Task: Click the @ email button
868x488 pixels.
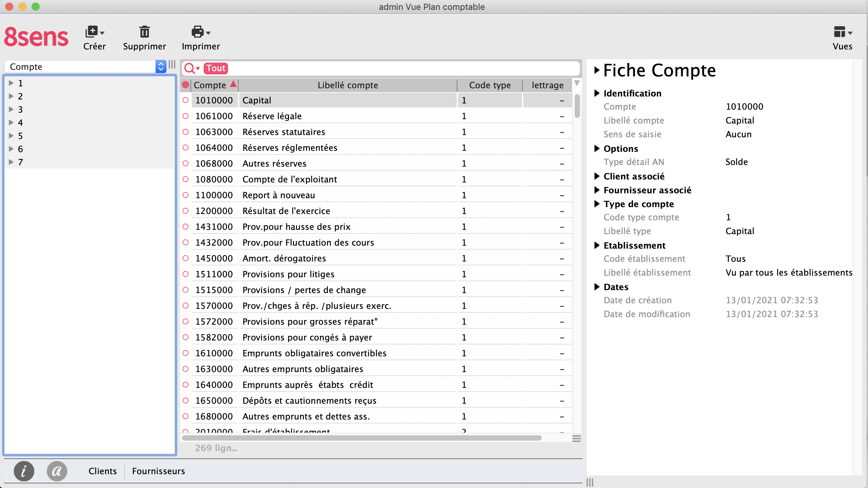Action: [x=57, y=471]
